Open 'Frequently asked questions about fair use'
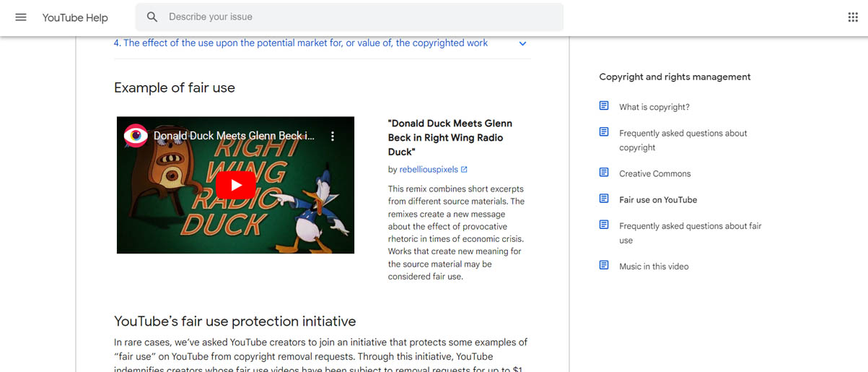This screenshot has width=868, height=372. point(691,233)
